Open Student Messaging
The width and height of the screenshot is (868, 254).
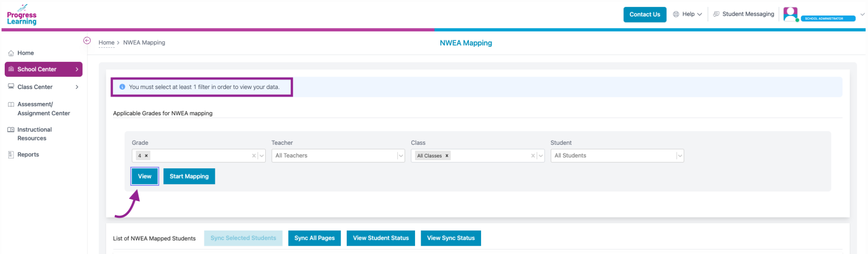tap(744, 14)
